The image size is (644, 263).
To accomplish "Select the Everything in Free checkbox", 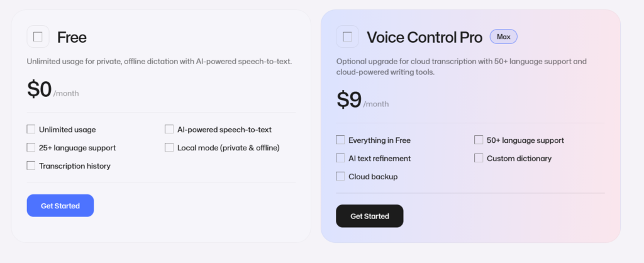I will pos(340,140).
